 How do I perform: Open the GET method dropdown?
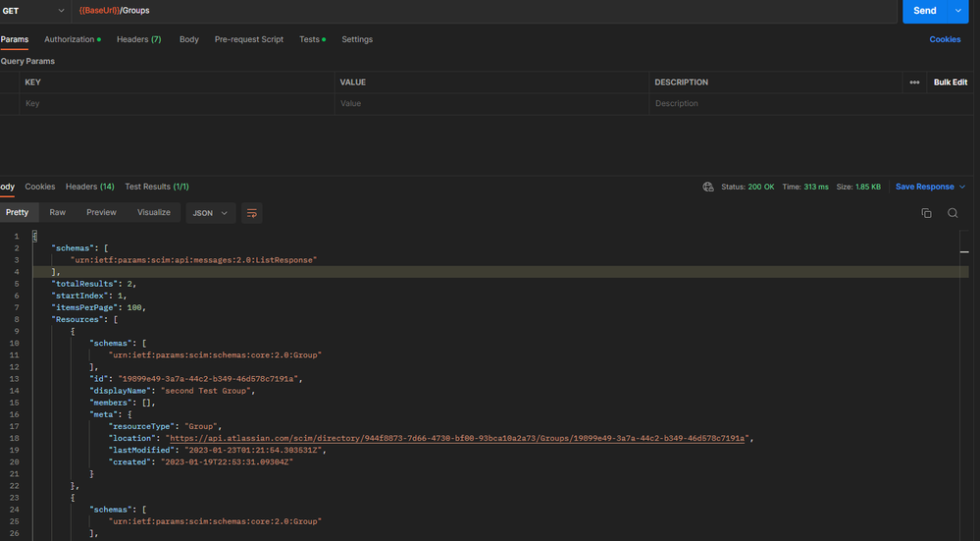tap(34, 11)
